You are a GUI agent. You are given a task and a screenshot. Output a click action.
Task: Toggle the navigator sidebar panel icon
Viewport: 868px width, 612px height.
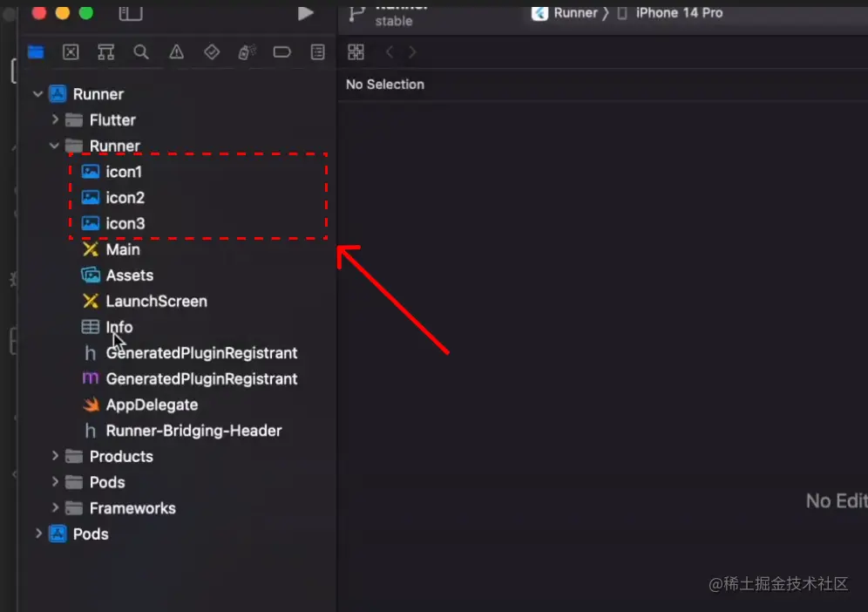pos(131,12)
